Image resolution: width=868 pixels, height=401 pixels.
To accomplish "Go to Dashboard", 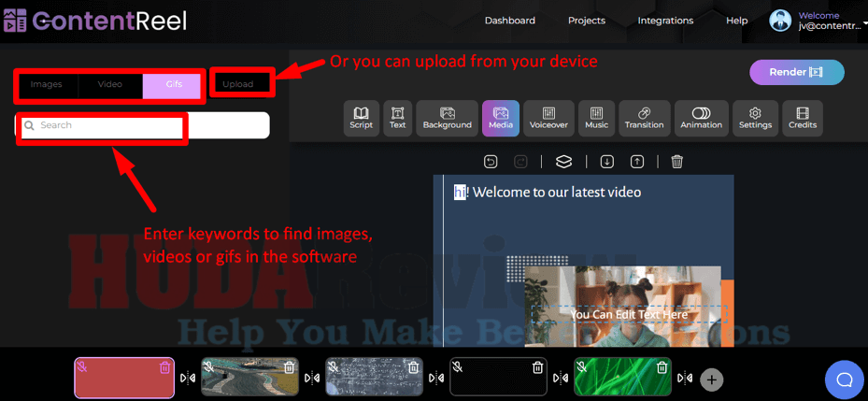I will (510, 21).
